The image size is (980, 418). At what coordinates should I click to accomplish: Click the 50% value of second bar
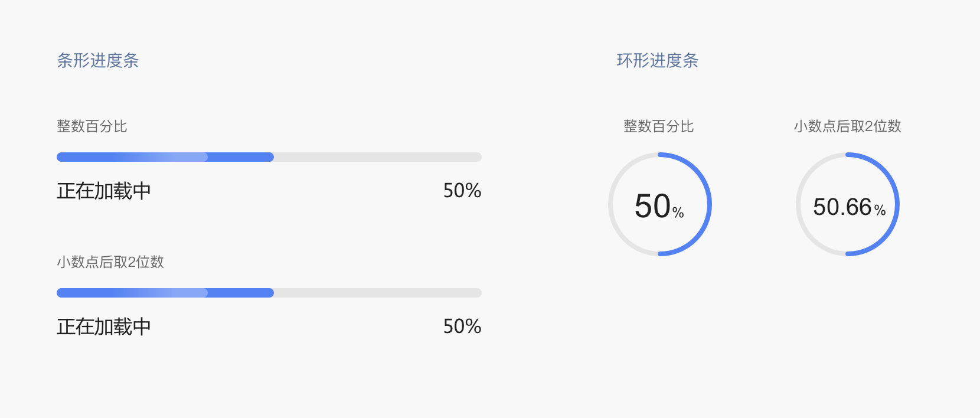coord(462,326)
